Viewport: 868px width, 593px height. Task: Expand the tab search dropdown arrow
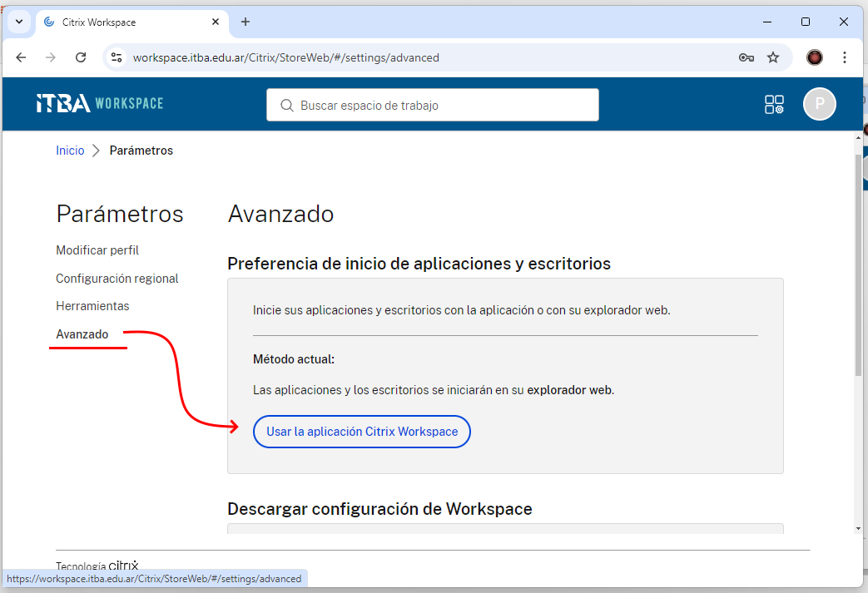[x=18, y=22]
